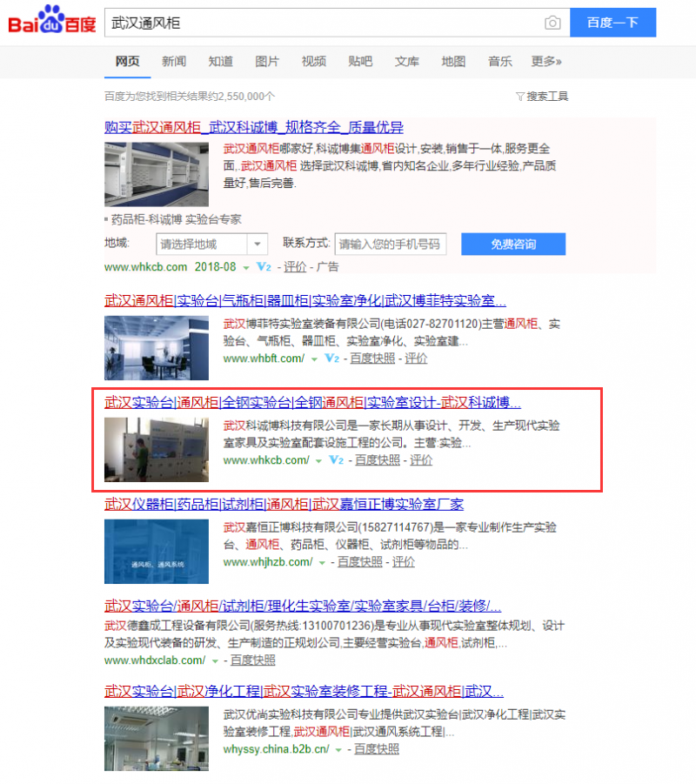Image resolution: width=696 pixels, height=784 pixels.
Task: Click the 武汉嘉恒正博 result thumbnail image
Action: 157,551
